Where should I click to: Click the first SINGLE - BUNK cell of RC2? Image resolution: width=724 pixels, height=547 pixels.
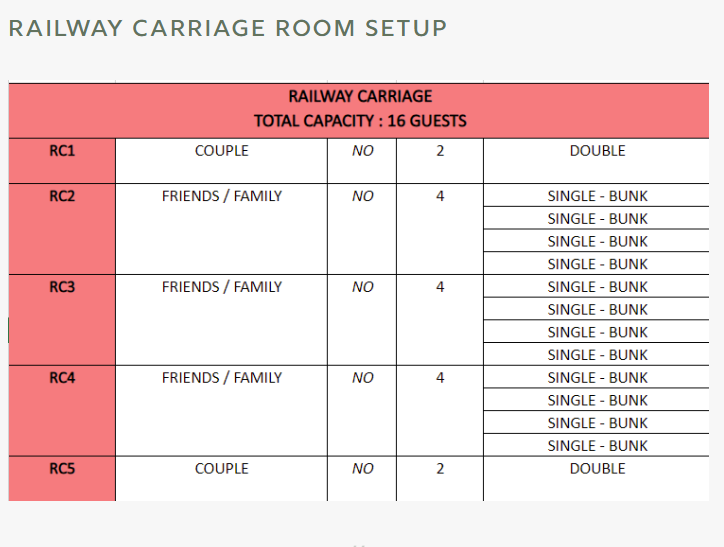pos(597,195)
